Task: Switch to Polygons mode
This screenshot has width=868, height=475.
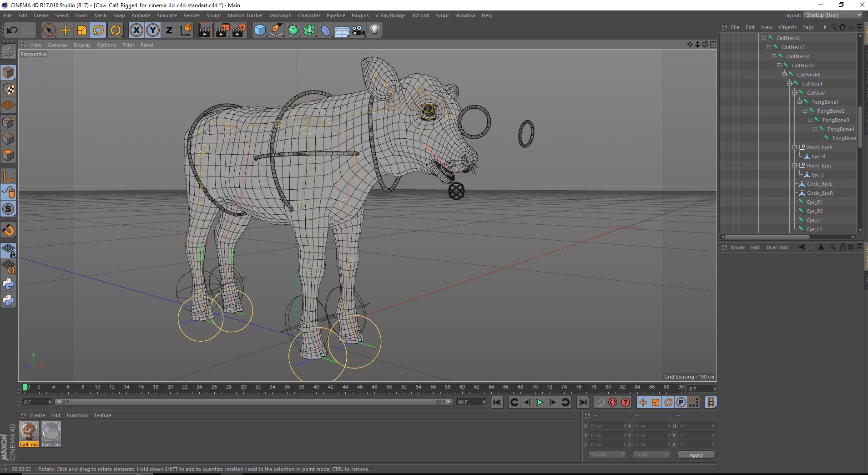Action: [x=8, y=155]
